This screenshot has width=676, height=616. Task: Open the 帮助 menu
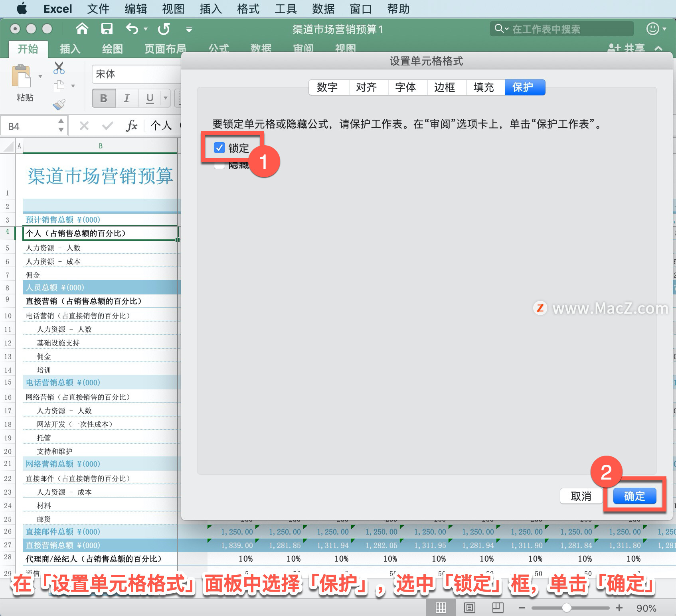pos(399,9)
